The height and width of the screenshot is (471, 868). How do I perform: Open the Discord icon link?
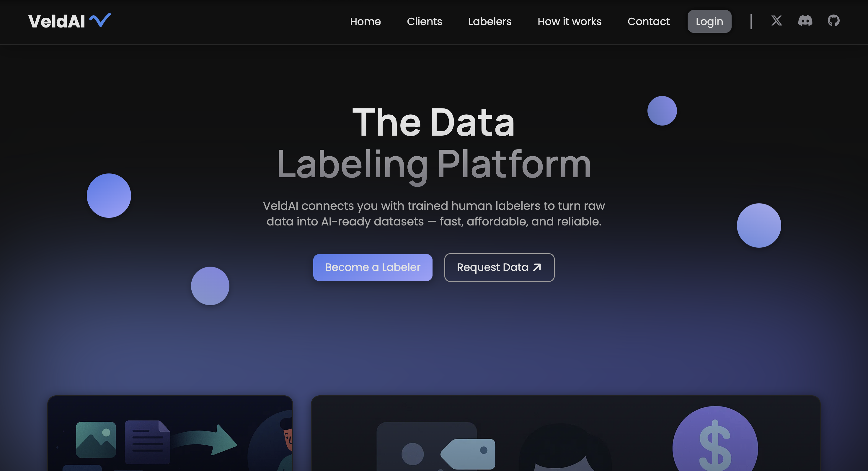tap(805, 21)
